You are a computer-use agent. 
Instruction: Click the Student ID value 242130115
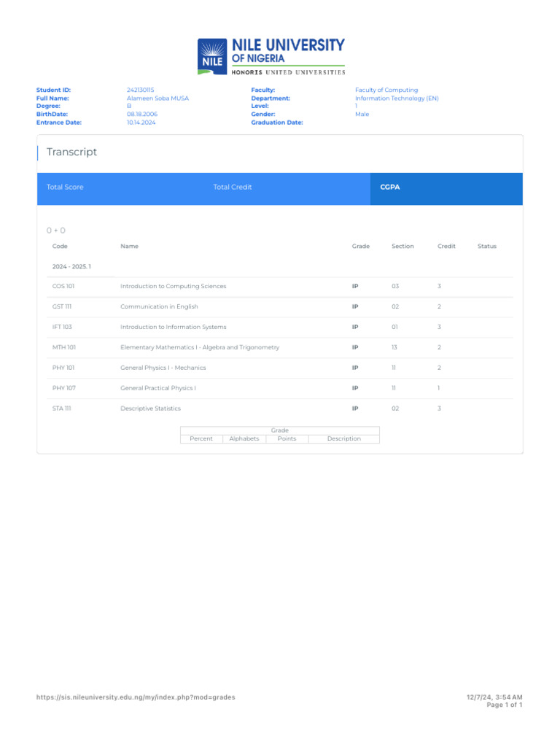[x=141, y=90]
